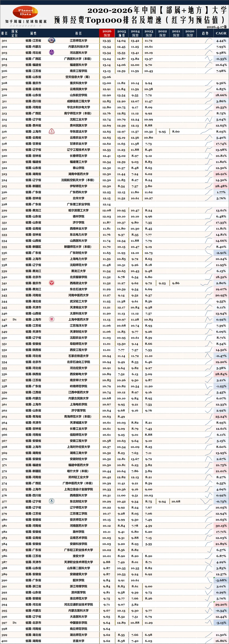Click the 知乎周瑞｜星球数据派 caption

point(26,22)
